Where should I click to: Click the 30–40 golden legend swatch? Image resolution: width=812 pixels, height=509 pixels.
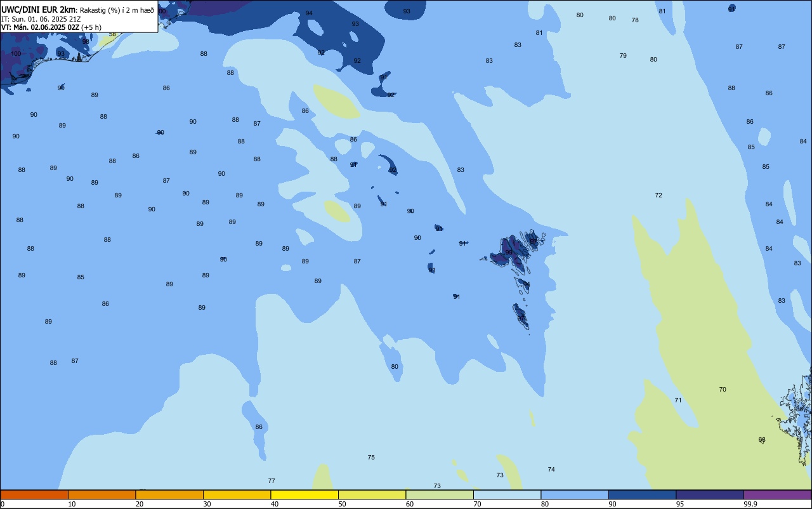tap(237, 494)
